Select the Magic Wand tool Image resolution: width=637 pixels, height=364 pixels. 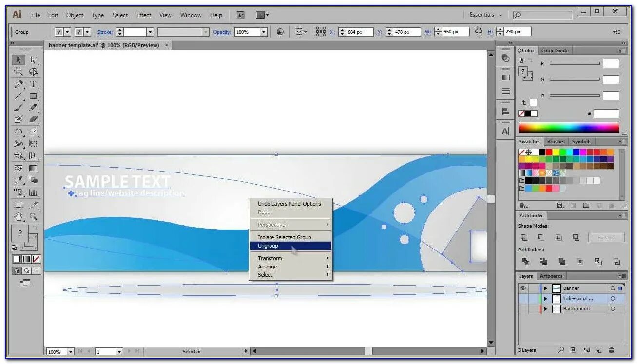pyautogui.click(x=19, y=72)
